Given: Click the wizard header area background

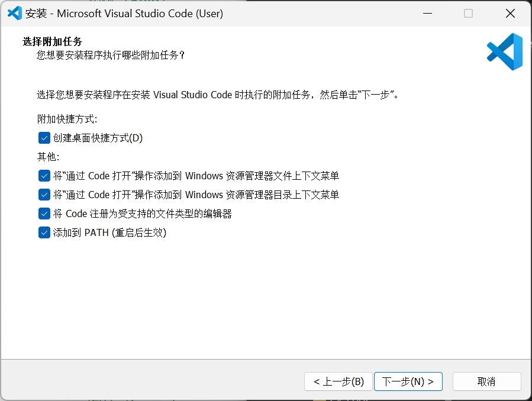Looking at the screenshot, I should [266, 52].
